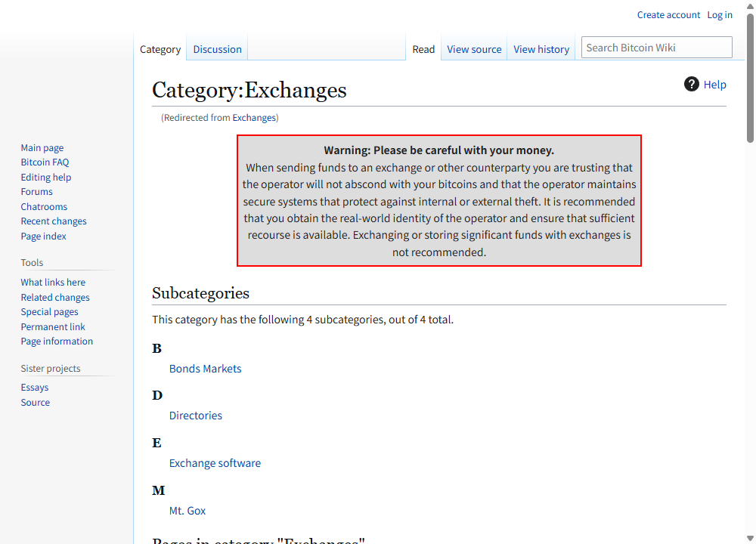Image resolution: width=756 pixels, height=544 pixels.
Task: Follow the redirected-from Exchanges link
Action: pos(254,118)
